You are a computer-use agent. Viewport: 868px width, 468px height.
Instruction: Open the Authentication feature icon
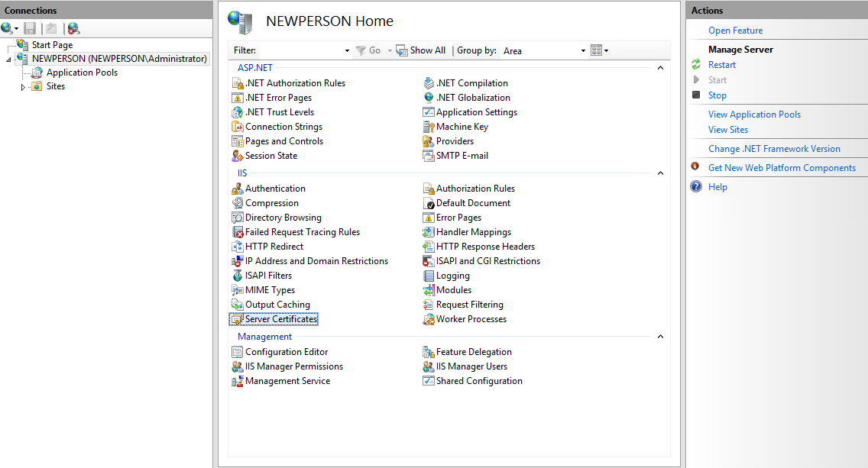click(x=274, y=188)
